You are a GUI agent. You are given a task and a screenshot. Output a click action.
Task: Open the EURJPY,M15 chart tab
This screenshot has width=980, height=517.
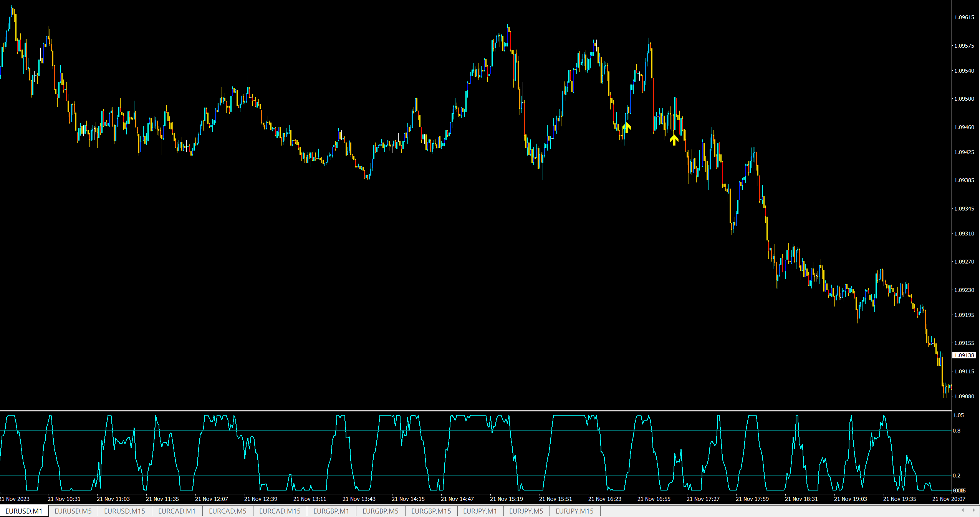[574, 511]
